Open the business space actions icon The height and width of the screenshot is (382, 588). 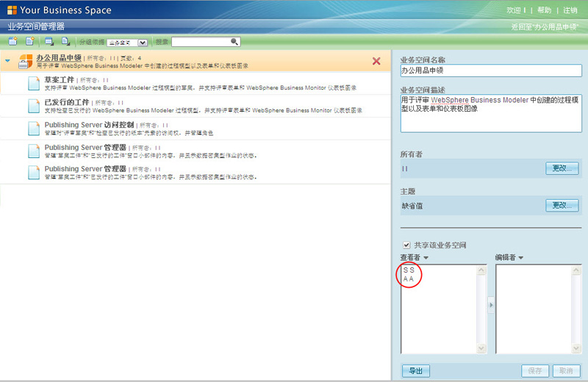[x=49, y=41]
